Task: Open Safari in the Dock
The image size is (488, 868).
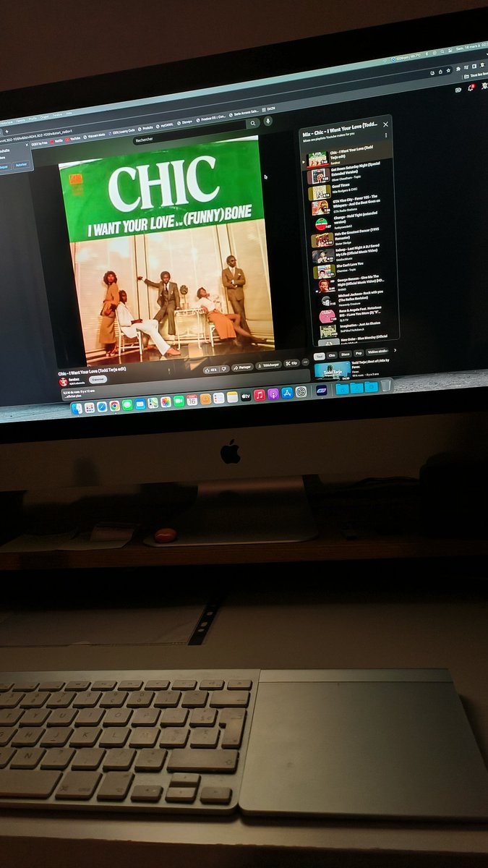Action: click(x=102, y=407)
